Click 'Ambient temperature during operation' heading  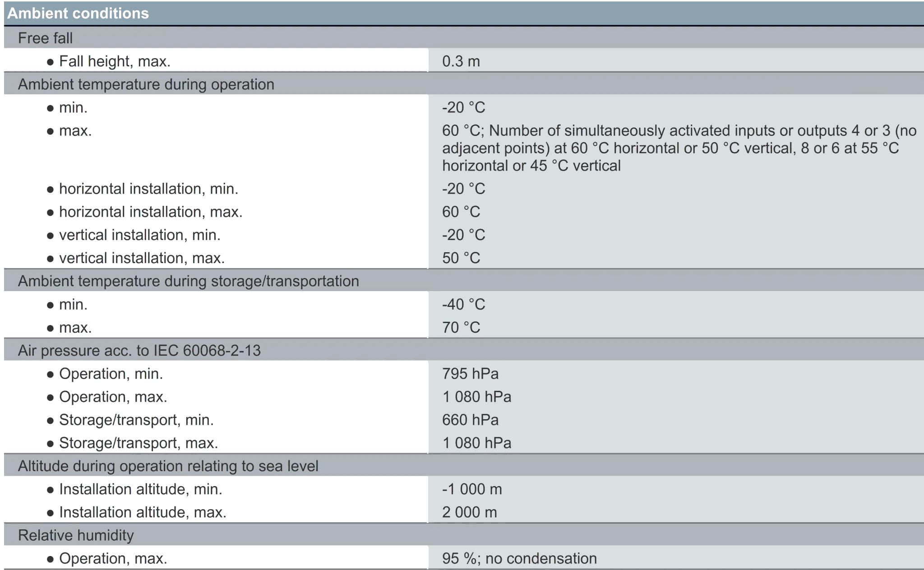pyautogui.click(x=146, y=84)
